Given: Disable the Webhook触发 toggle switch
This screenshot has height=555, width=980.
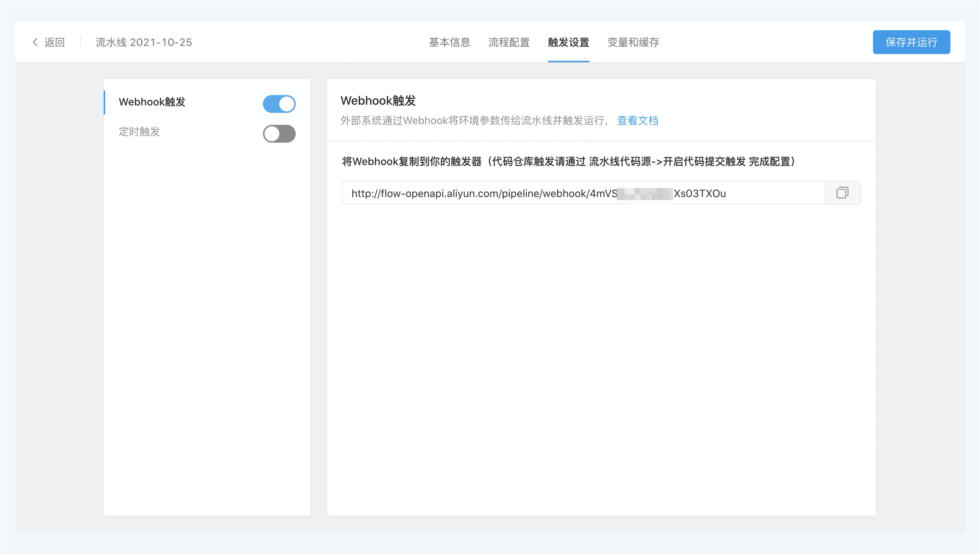Looking at the screenshot, I should tap(279, 104).
